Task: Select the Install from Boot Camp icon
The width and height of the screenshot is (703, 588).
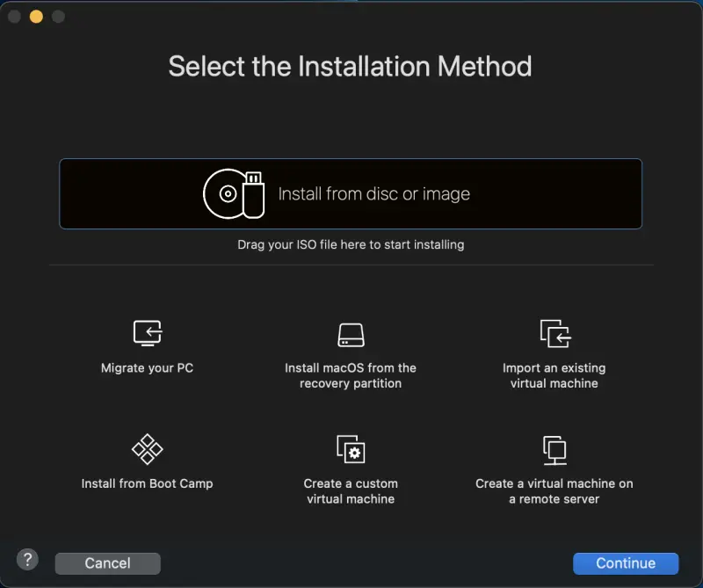Action: point(147,450)
